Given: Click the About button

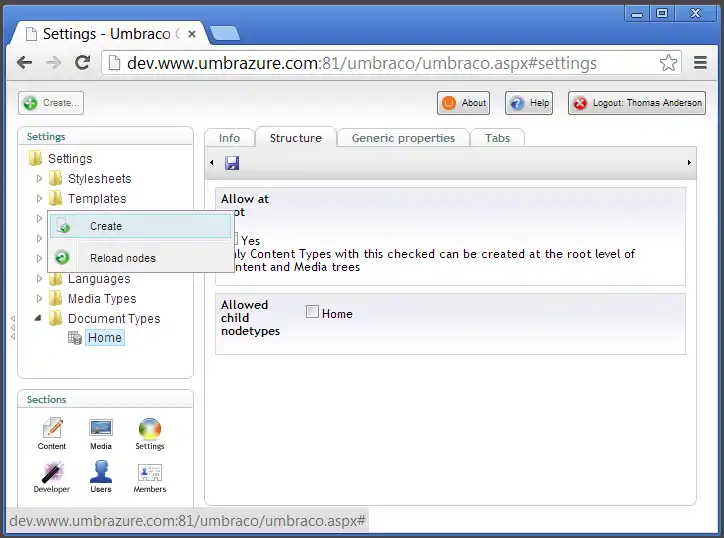Looking at the screenshot, I should pos(464,103).
